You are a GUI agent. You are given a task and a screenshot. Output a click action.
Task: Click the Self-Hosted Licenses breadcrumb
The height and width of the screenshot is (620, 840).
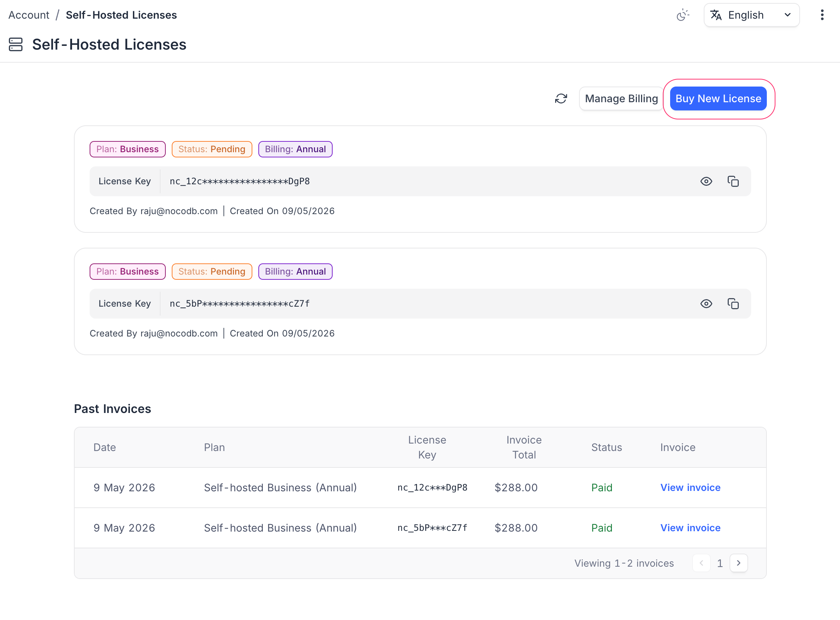tap(121, 15)
